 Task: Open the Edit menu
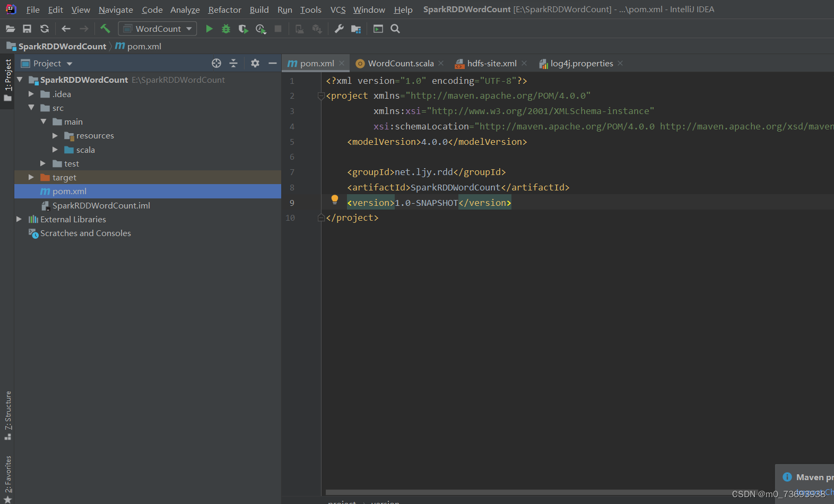[x=55, y=10]
